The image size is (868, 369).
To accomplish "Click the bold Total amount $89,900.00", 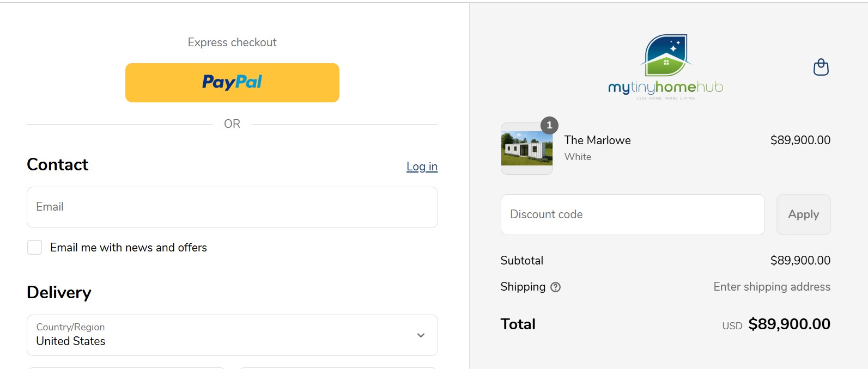I will coord(789,324).
